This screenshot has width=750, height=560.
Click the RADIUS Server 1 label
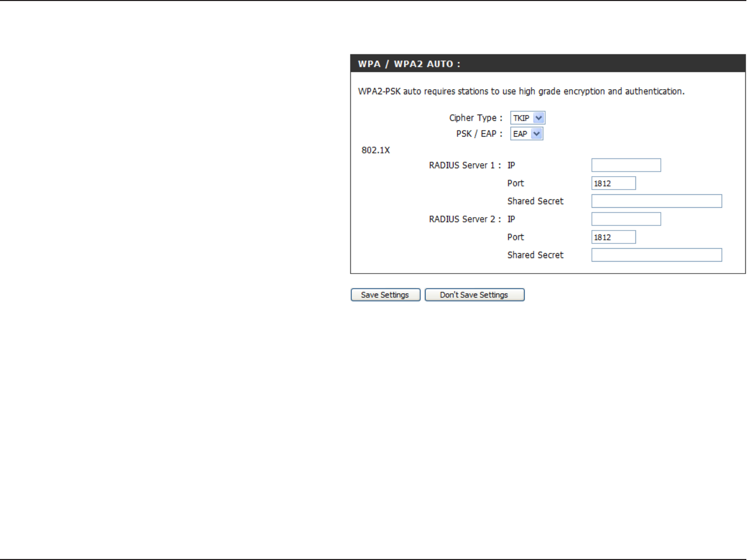(465, 165)
